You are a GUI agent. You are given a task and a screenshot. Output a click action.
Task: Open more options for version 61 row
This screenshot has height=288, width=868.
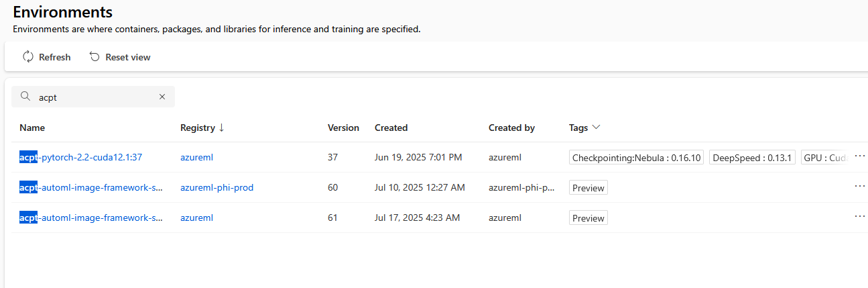(860, 217)
